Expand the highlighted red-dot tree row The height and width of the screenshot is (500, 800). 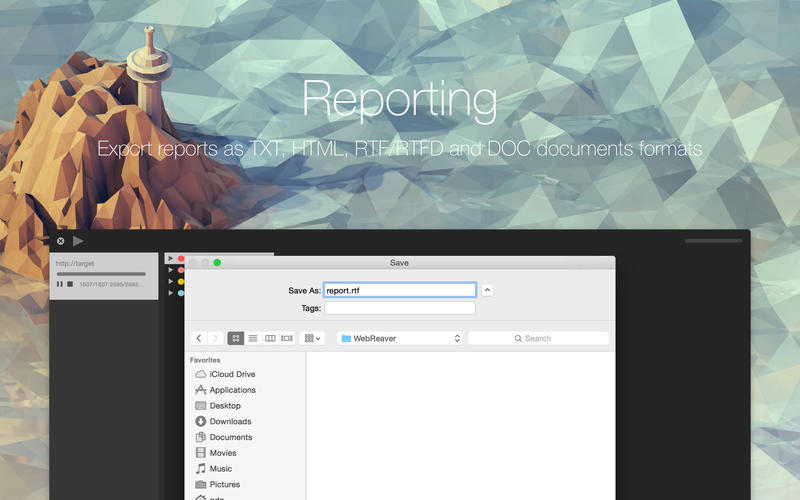pyautogui.click(x=170, y=259)
